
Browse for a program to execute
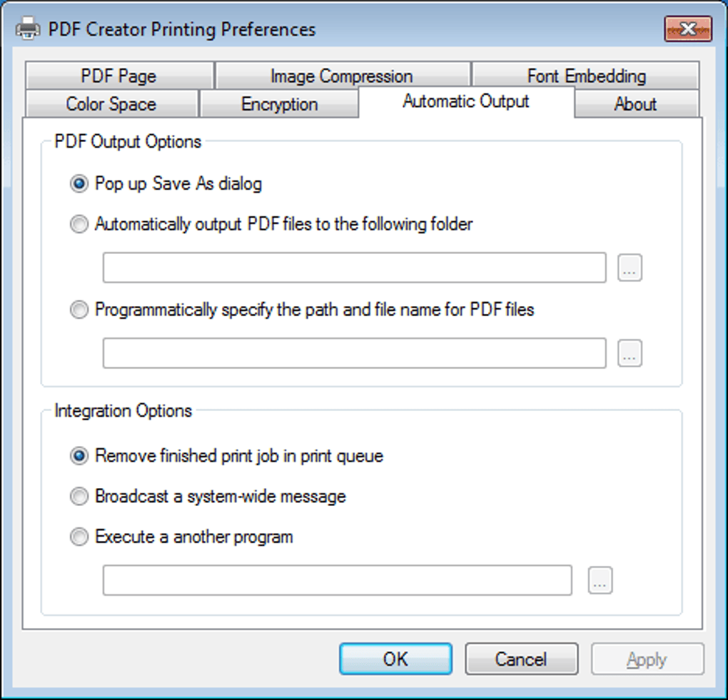point(600,581)
